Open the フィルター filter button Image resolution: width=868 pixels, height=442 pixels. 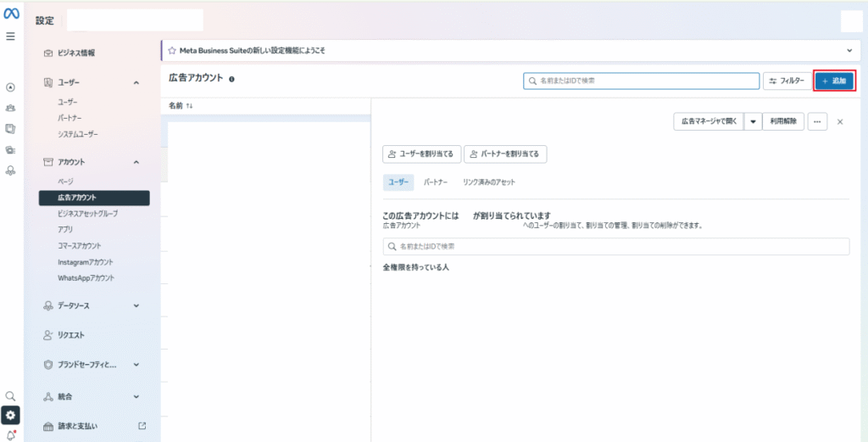click(786, 81)
